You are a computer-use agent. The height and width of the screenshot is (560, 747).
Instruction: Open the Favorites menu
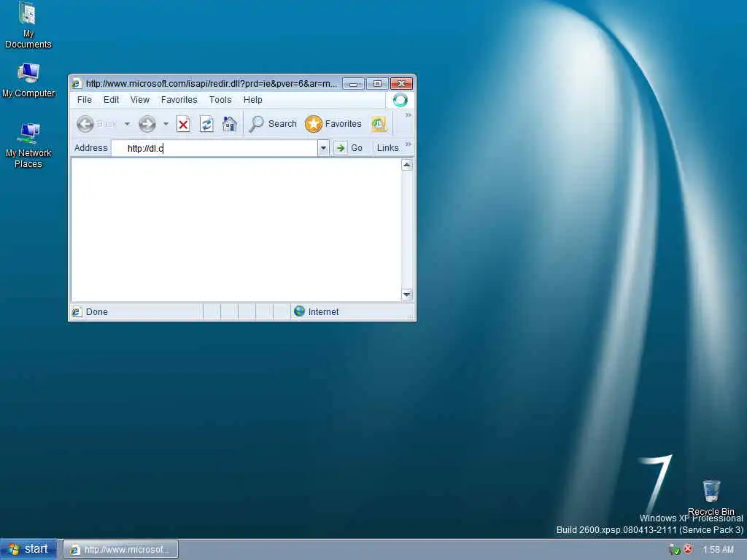179,99
